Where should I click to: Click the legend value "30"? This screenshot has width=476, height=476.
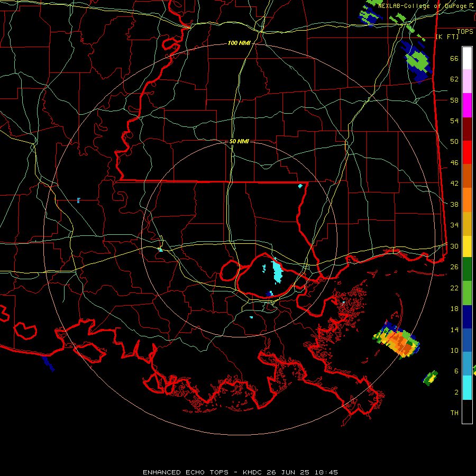(454, 246)
